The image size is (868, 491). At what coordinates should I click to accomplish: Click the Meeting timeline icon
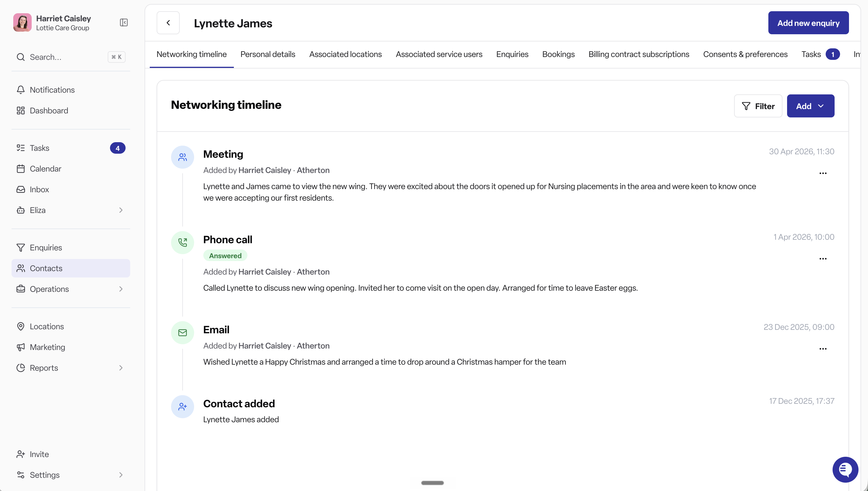click(183, 157)
